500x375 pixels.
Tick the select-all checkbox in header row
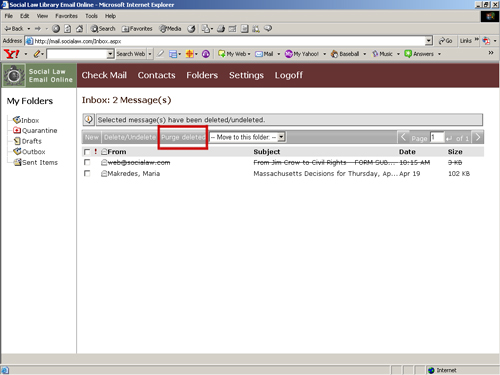pyautogui.click(x=87, y=152)
